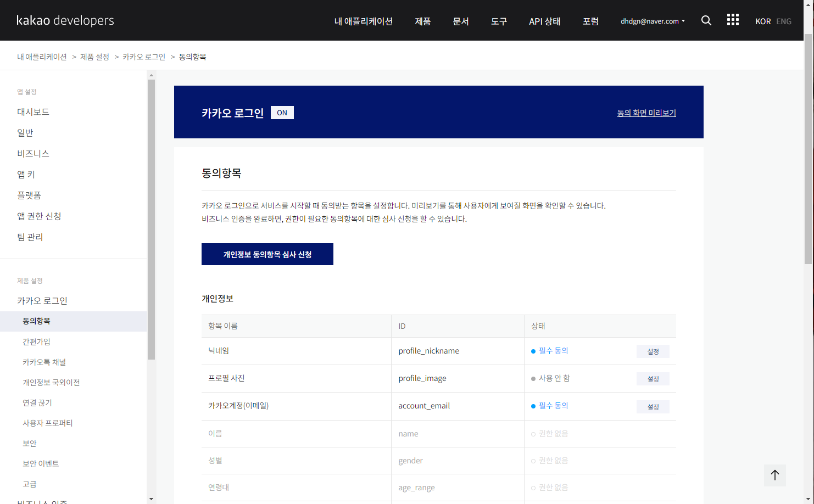Click the 카카오 로그인 breadcrumb
The image size is (814, 504).
click(144, 57)
